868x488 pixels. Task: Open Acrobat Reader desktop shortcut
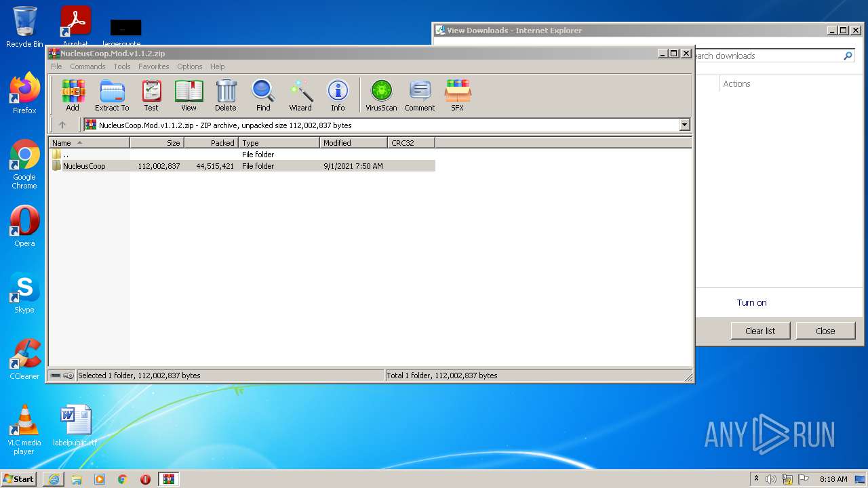tap(76, 27)
